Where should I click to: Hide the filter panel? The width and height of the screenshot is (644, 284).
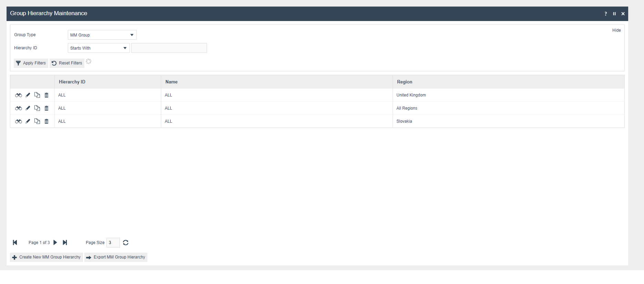pos(616,30)
